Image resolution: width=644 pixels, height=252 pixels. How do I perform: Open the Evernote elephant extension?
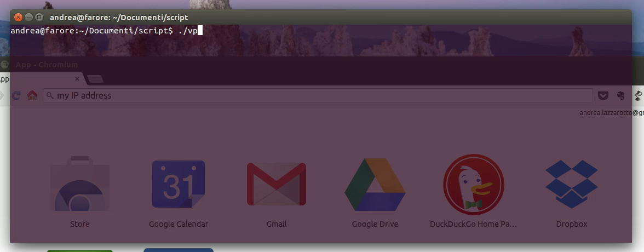pos(620,96)
